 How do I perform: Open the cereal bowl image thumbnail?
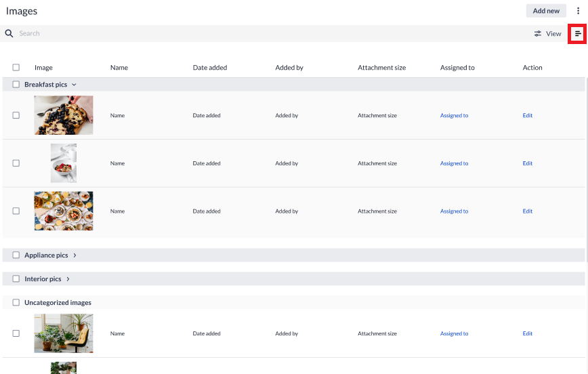coord(64,163)
